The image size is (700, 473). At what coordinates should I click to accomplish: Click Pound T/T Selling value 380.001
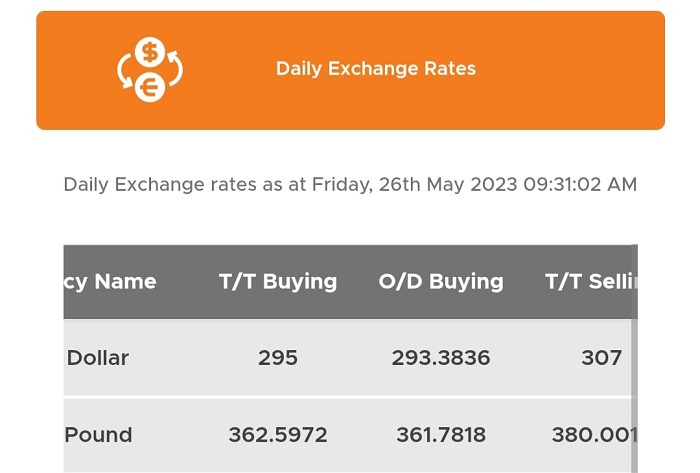[x=595, y=435]
